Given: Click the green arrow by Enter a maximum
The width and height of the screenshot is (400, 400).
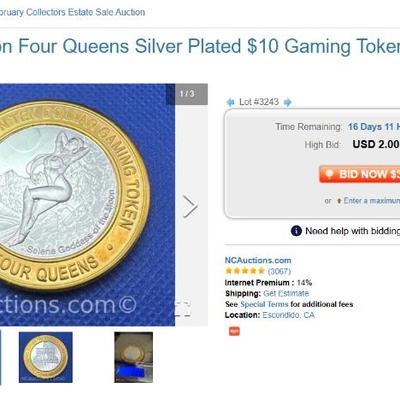Looking at the screenshot, I should (339, 201).
